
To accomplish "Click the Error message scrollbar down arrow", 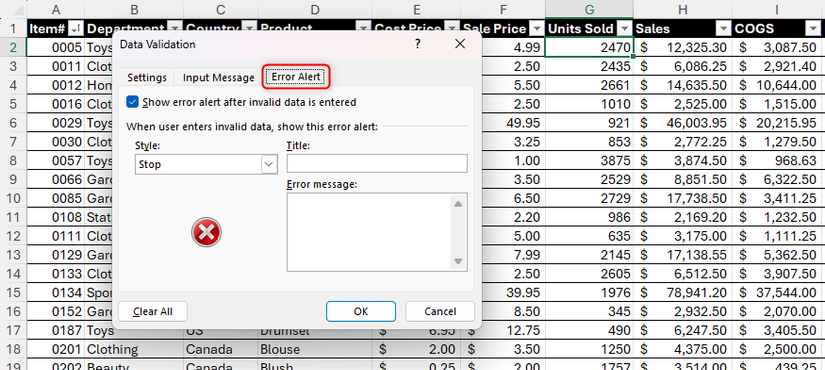I will [457, 261].
